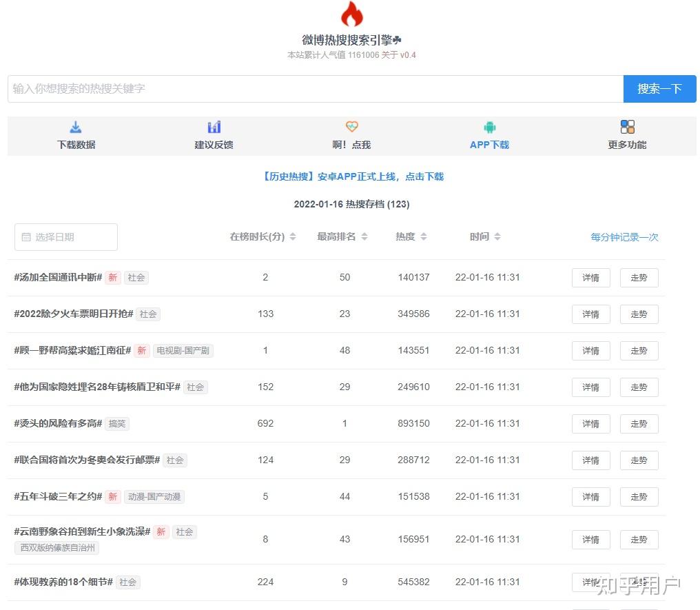
Task: Sort by 热度 arrows
Action: [424, 236]
